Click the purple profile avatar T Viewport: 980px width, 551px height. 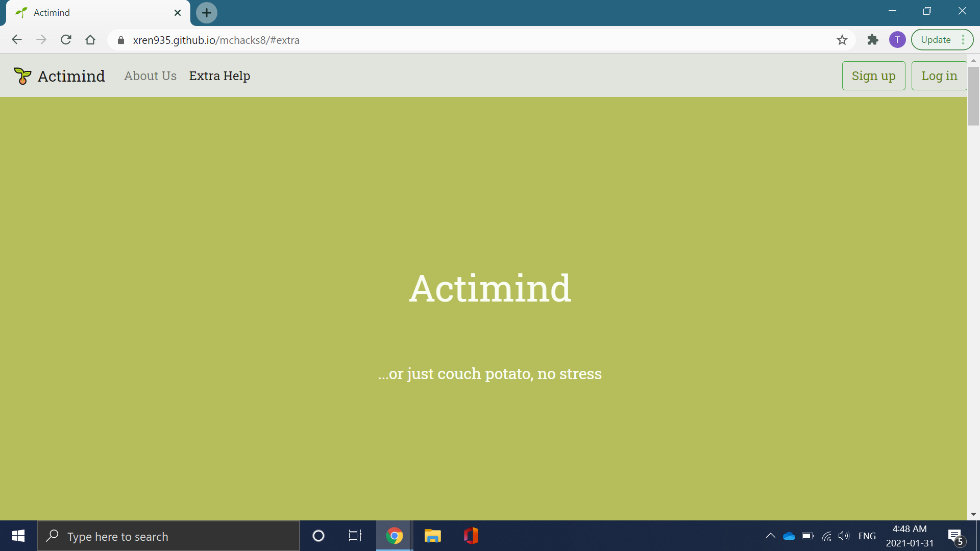coord(897,40)
